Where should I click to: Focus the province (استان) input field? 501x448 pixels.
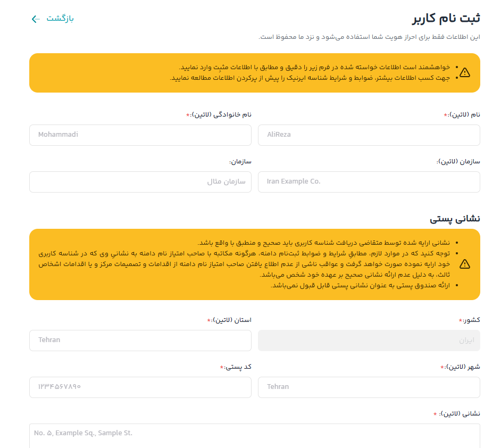coord(140,341)
